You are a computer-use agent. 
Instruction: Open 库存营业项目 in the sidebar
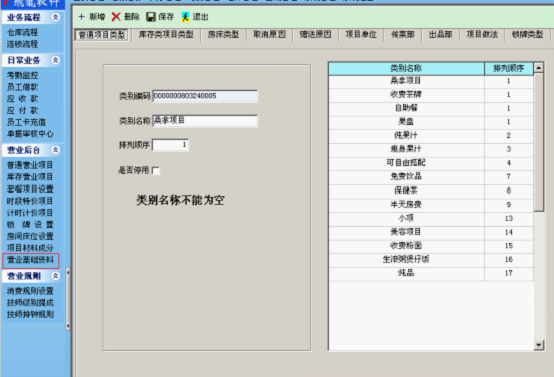(30, 177)
